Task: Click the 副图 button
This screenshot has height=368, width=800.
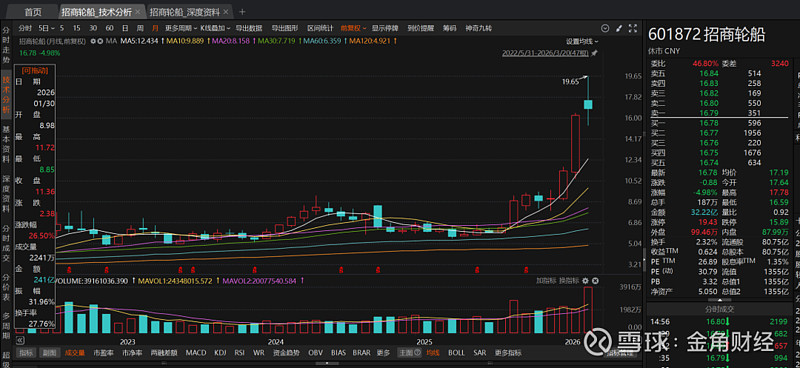Action: coord(48,353)
